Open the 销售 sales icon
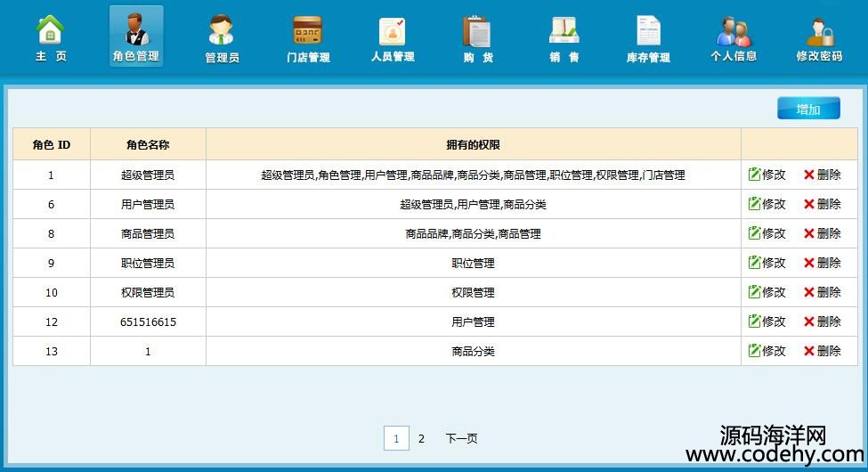868x472 pixels. (564, 31)
